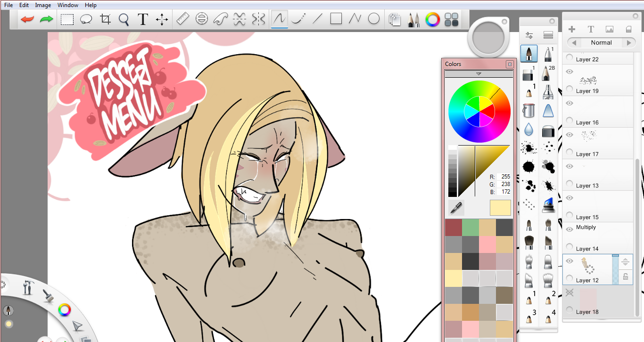Open the brush library icon
This screenshot has width=644, height=342.
pos(548,35)
